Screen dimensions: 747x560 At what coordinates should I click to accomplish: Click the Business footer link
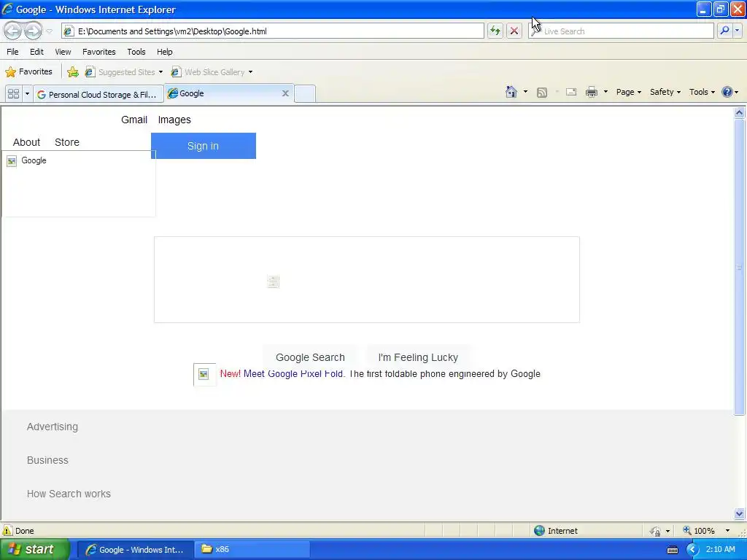(x=47, y=460)
